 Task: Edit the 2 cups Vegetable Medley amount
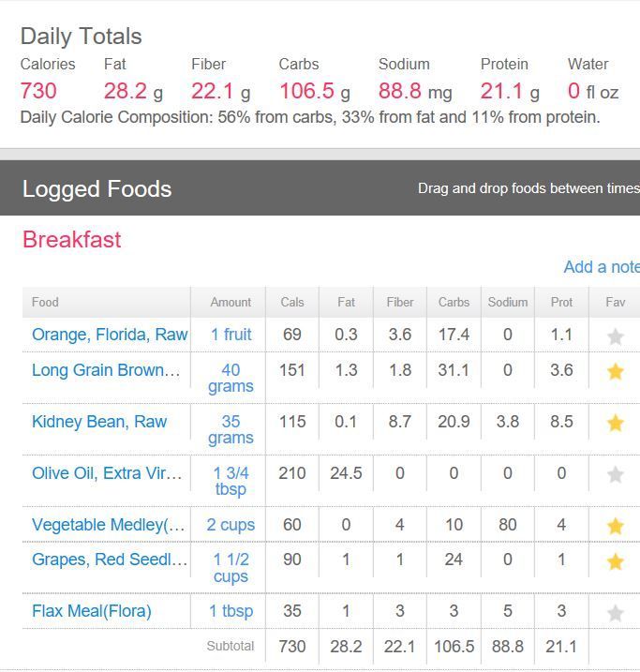[231, 525]
